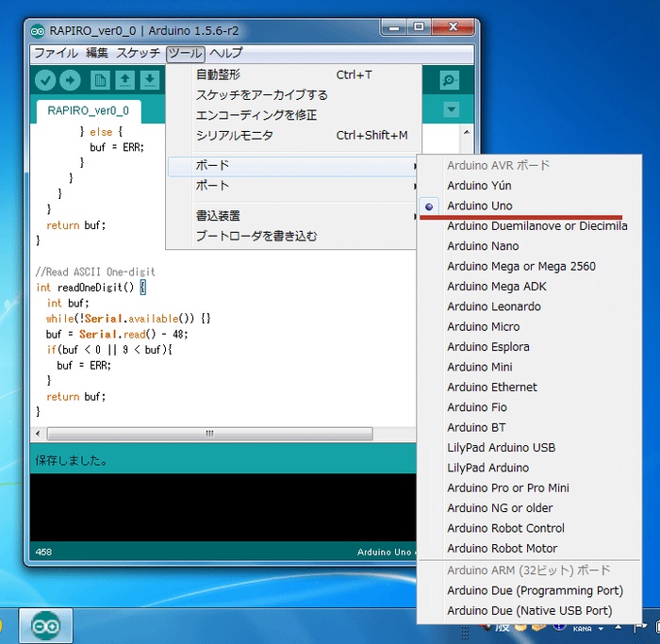Select LilyPad Arduino USB board

point(529,448)
